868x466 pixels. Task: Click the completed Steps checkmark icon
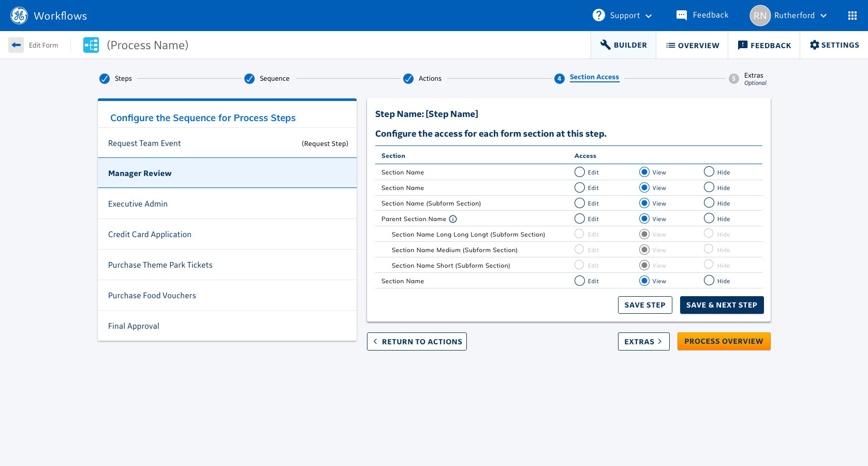coord(105,79)
